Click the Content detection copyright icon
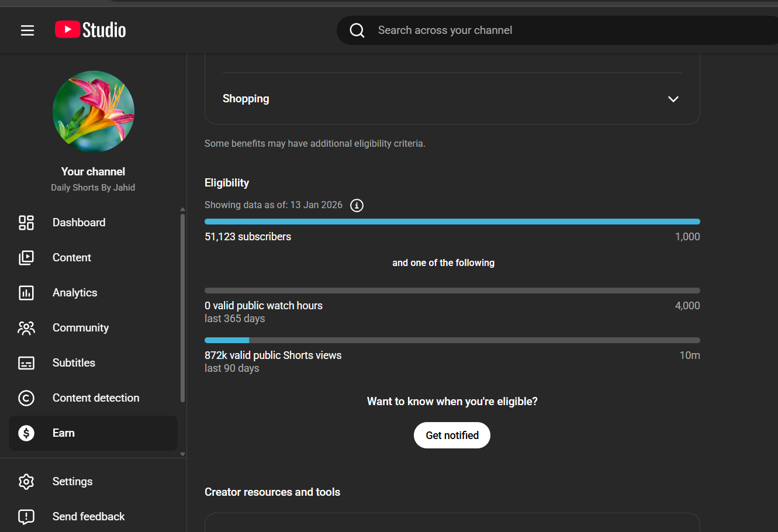Viewport: 778px width, 532px height. [26, 398]
